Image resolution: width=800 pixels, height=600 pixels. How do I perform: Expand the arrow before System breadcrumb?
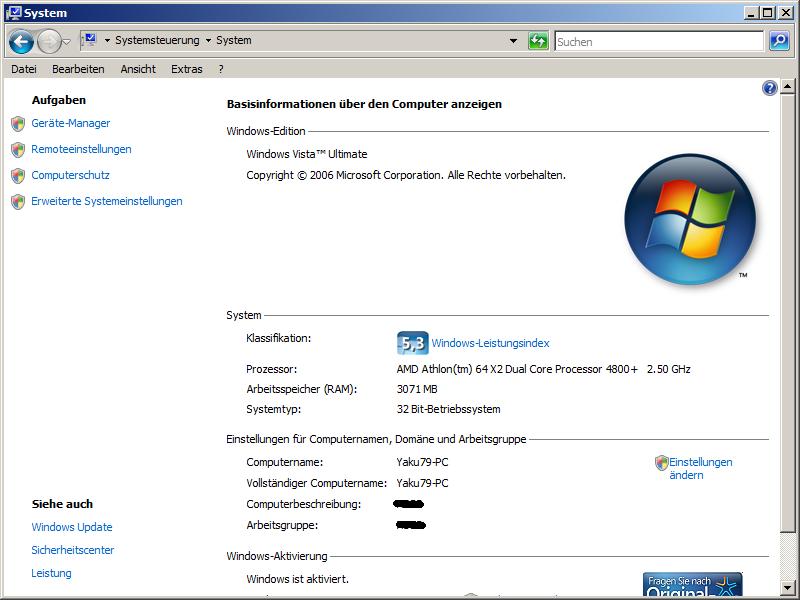coord(208,40)
